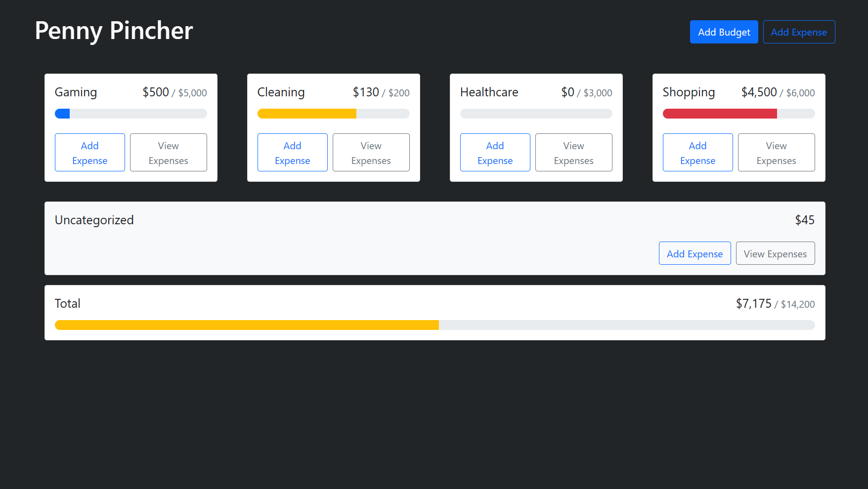The height and width of the screenshot is (489, 868).
Task: Add an expense to Uncategorized
Action: click(x=694, y=253)
